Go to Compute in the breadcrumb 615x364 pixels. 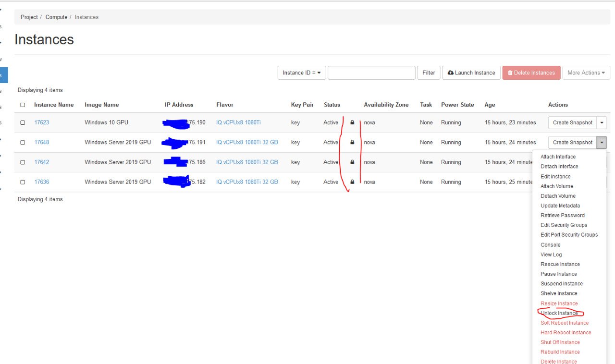tap(56, 17)
